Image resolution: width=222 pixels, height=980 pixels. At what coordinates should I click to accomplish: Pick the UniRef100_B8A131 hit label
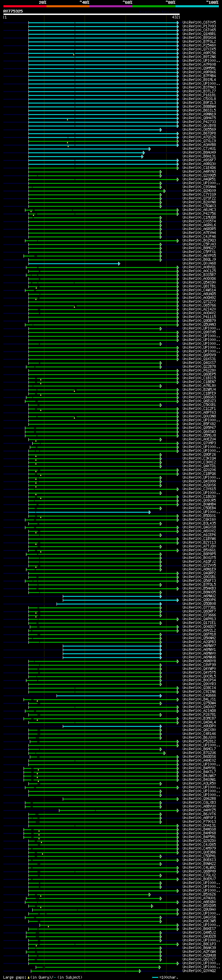click(x=199, y=156)
